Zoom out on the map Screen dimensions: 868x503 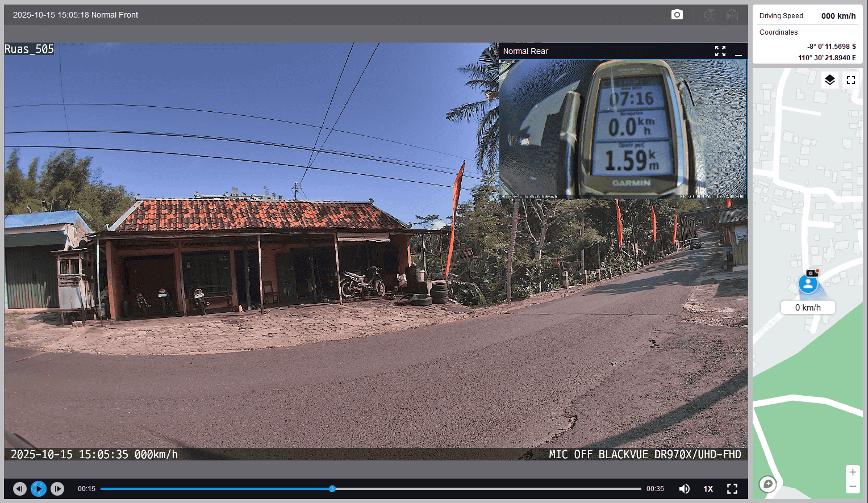853,487
